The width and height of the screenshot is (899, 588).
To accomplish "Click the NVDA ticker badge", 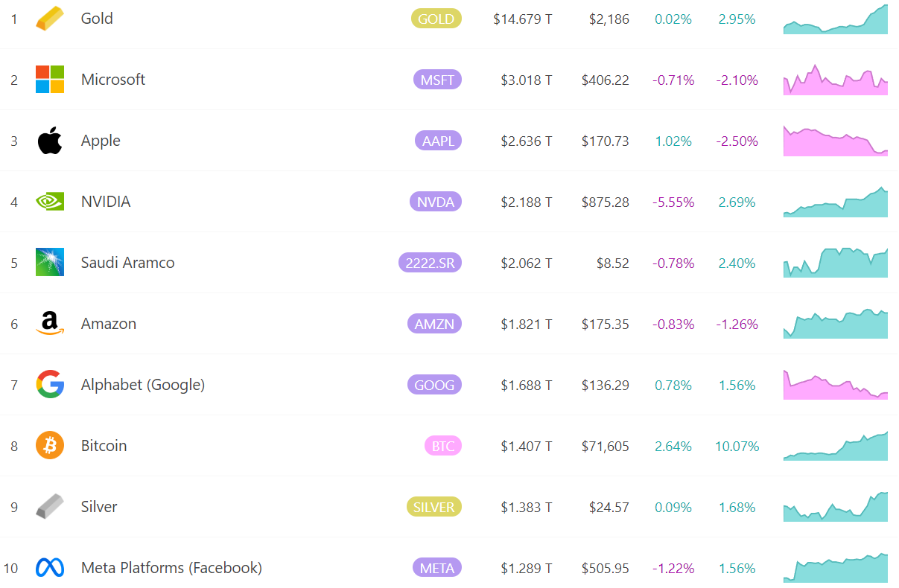I will tap(436, 202).
